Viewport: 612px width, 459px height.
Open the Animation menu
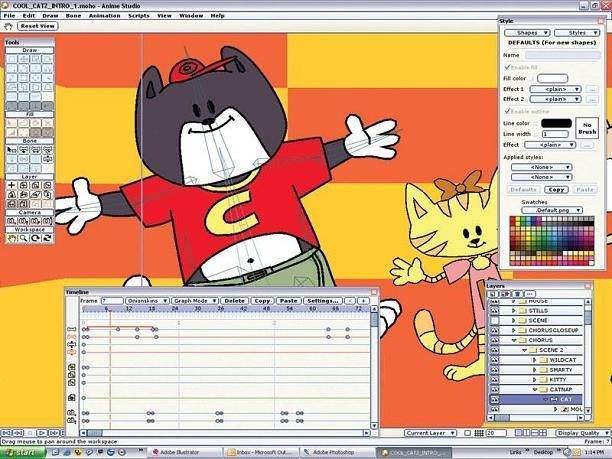[105, 16]
